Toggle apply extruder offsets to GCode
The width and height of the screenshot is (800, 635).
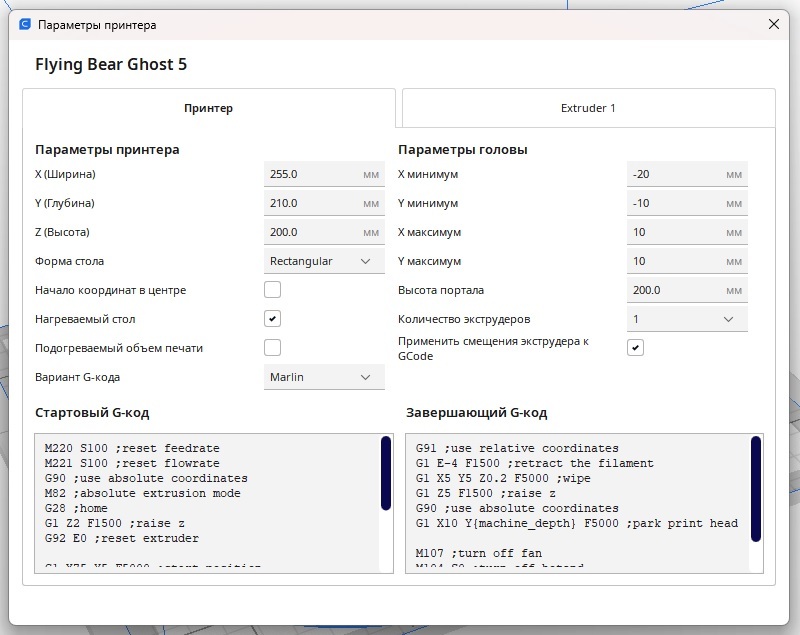click(635, 348)
